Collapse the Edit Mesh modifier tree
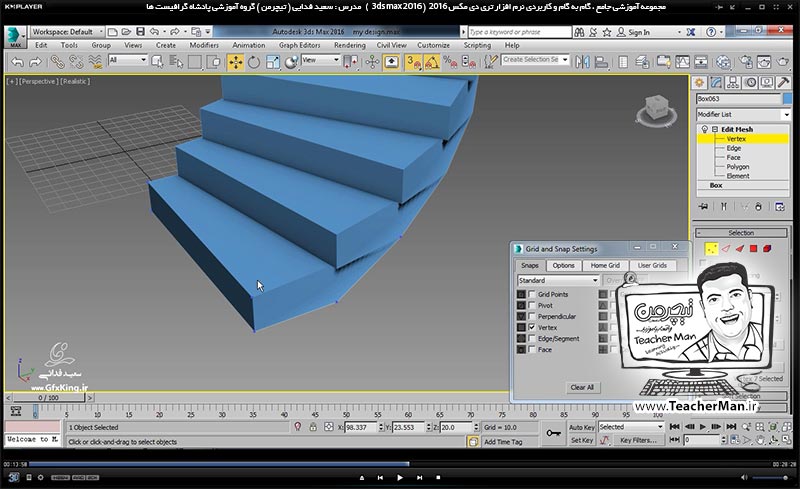This screenshot has width=800, height=489. 715,129
